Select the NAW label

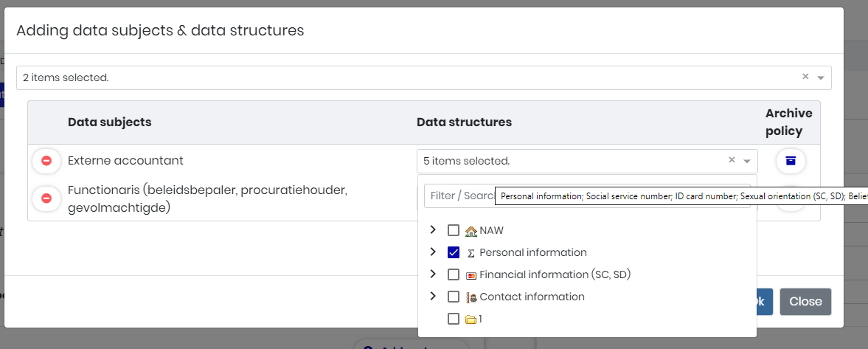click(x=492, y=230)
